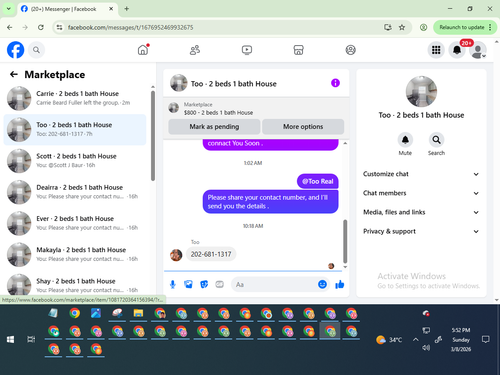Send a thumbs-up like

(340, 284)
